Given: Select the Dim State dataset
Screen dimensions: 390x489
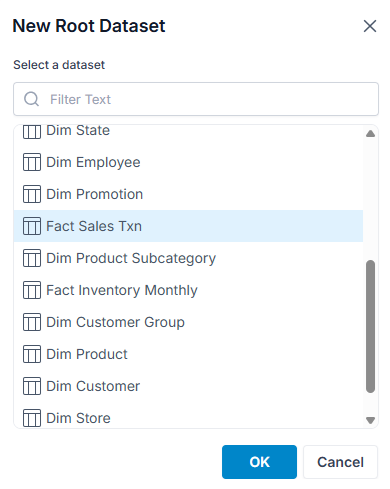Looking at the screenshot, I should click(188, 131).
